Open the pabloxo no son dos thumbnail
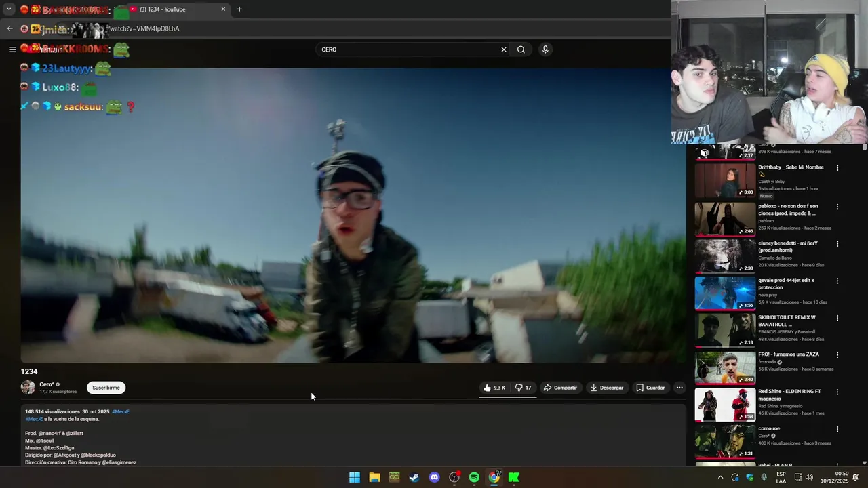 click(725, 218)
